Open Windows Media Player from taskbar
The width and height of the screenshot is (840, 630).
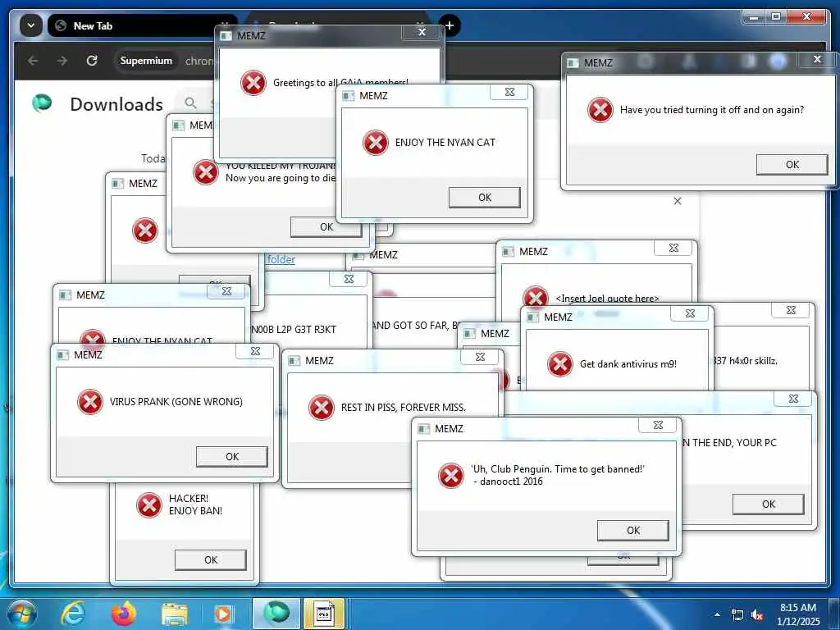[x=223, y=614]
